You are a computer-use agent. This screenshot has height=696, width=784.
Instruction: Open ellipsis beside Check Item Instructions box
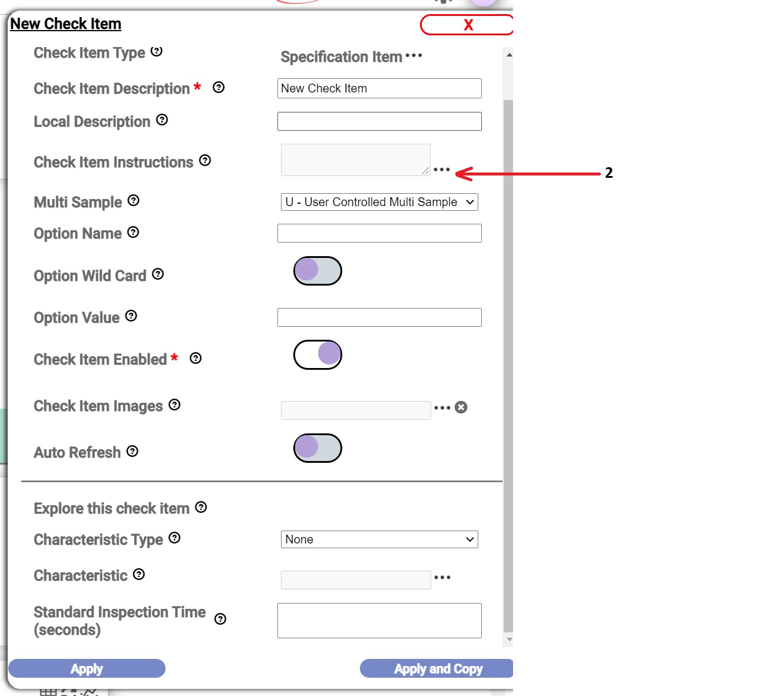coord(442,170)
